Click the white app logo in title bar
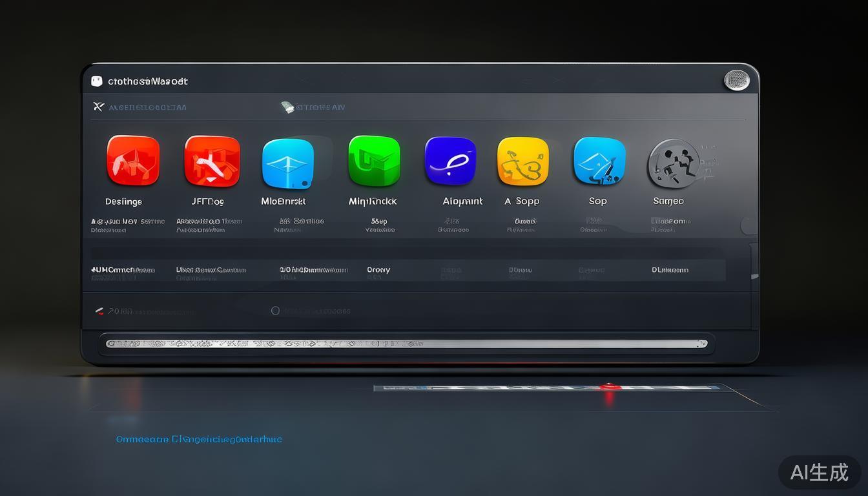This screenshot has width=868, height=496. [x=97, y=81]
